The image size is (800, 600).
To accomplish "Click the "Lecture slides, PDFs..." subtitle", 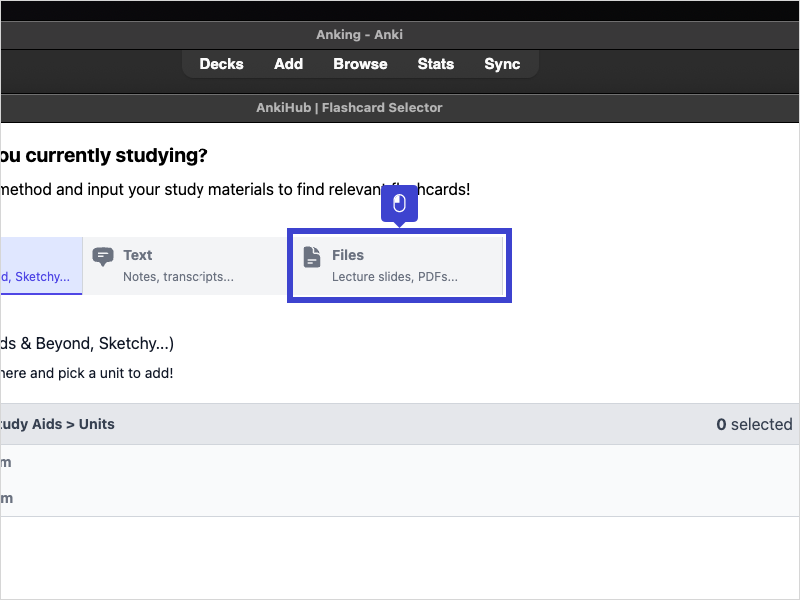I will [394, 276].
